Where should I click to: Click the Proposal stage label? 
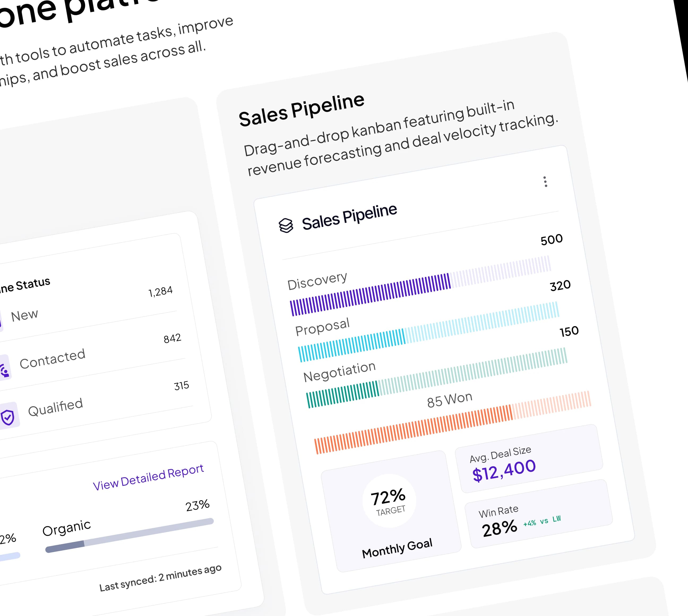(x=322, y=327)
